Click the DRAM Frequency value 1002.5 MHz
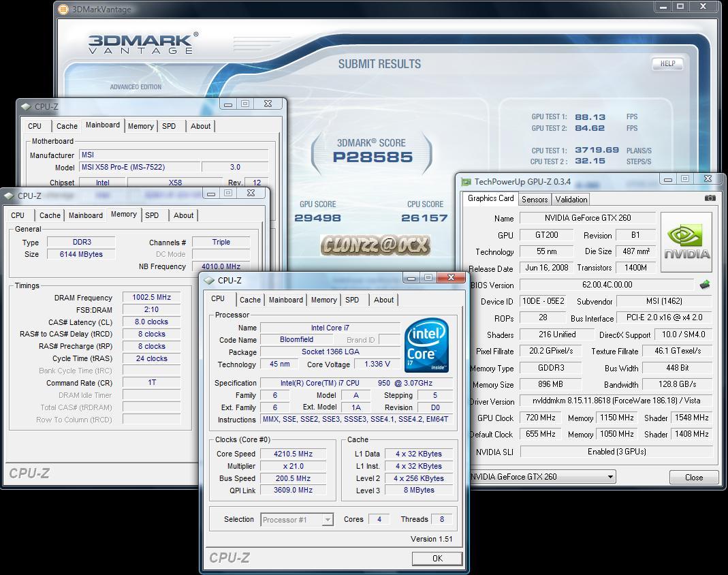 [151, 297]
